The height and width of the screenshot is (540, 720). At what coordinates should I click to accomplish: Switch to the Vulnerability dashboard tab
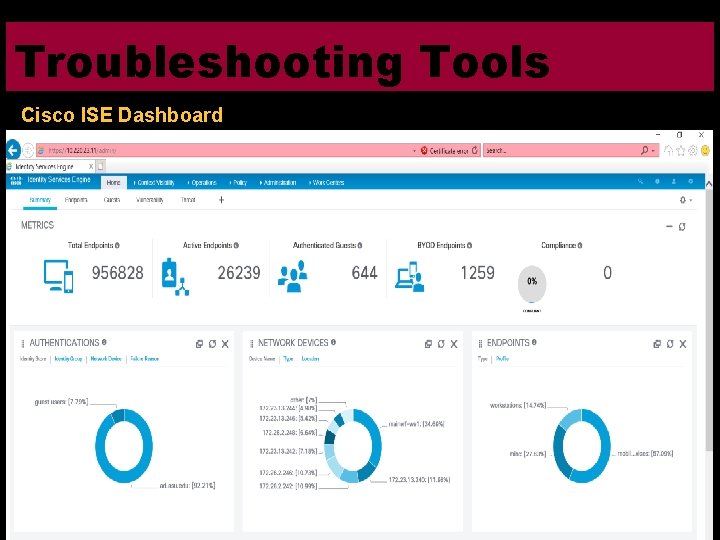point(150,200)
